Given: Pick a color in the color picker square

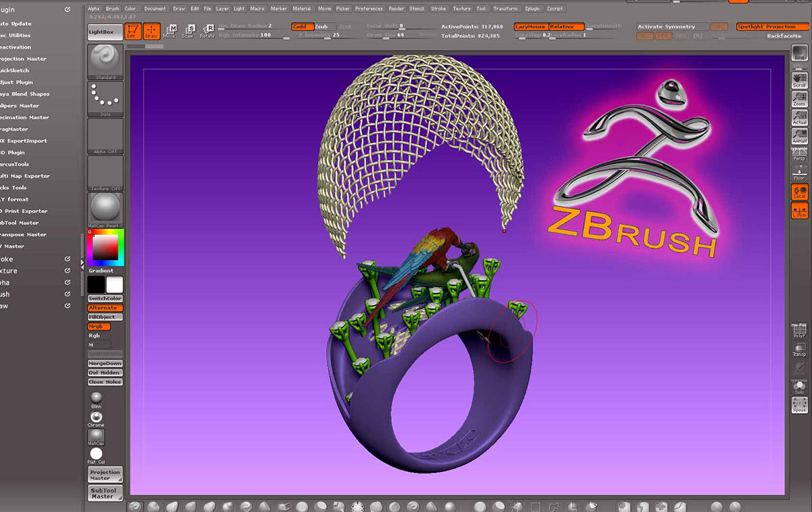Looking at the screenshot, I should click(x=105, y=249).
